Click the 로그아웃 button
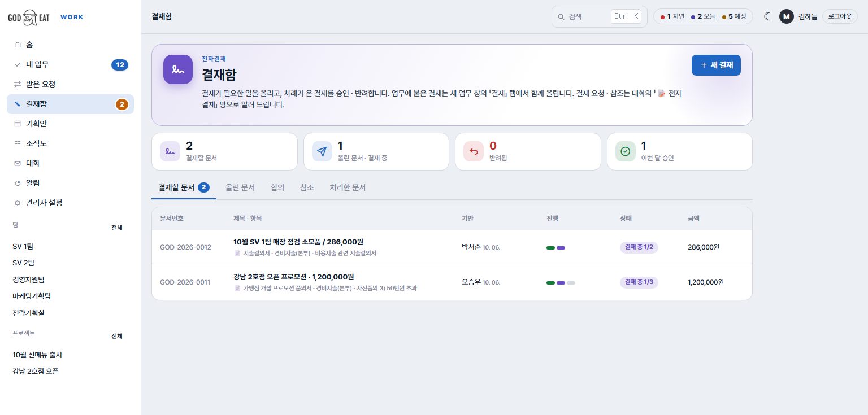Screen dimensions: 868x415 [x=840, y=16]
